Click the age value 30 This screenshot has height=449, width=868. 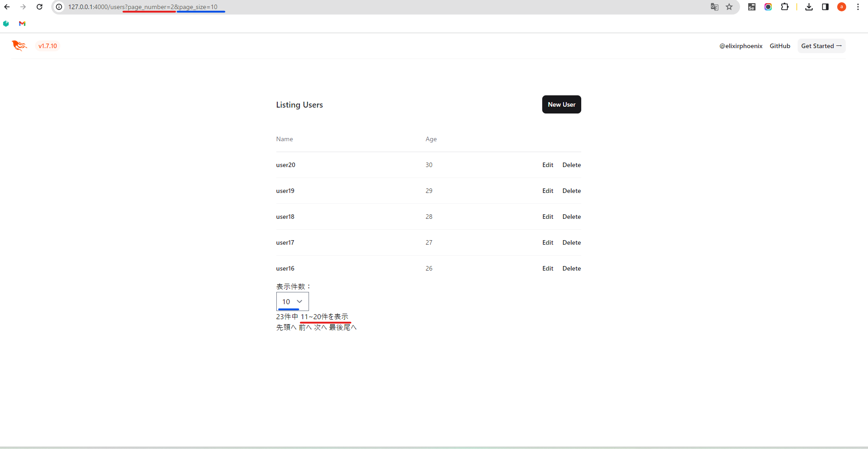[429, 165]
